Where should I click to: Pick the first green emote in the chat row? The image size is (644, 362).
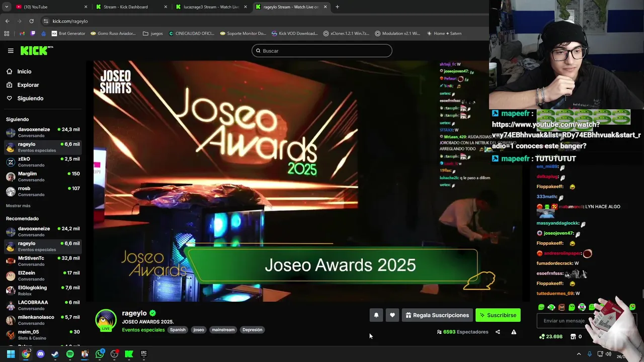pos(541,307)
